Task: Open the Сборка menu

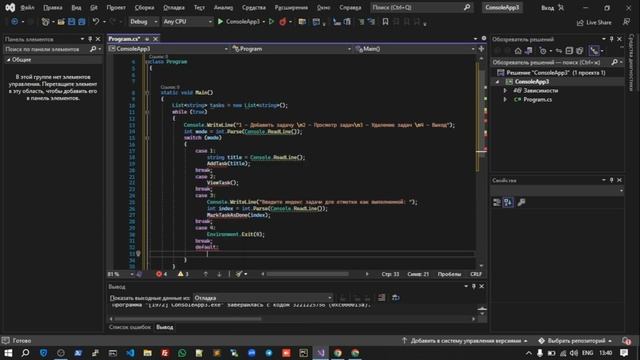Action: tap(144, 7)
